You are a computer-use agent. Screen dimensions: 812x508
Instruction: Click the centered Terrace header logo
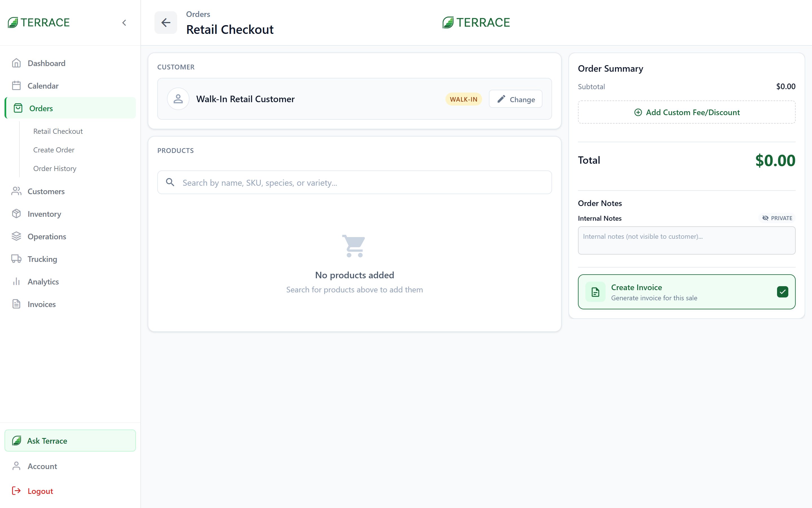point(476,23)
